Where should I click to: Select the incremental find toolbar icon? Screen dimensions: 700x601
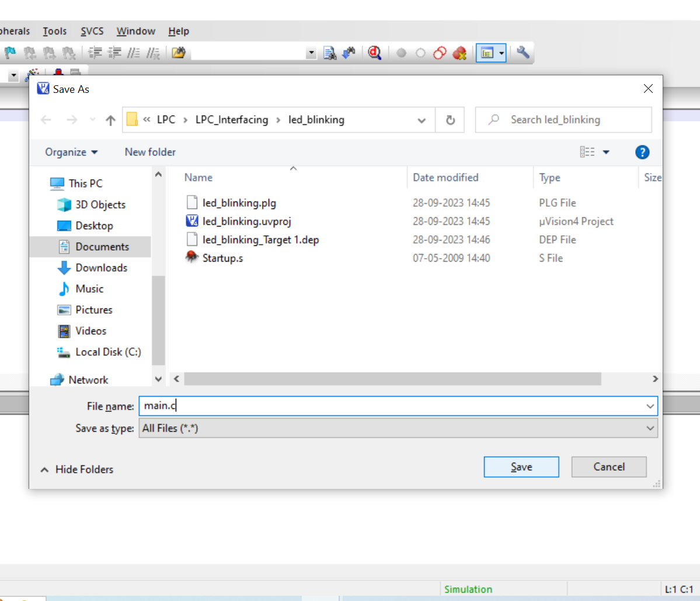point(349,53)
